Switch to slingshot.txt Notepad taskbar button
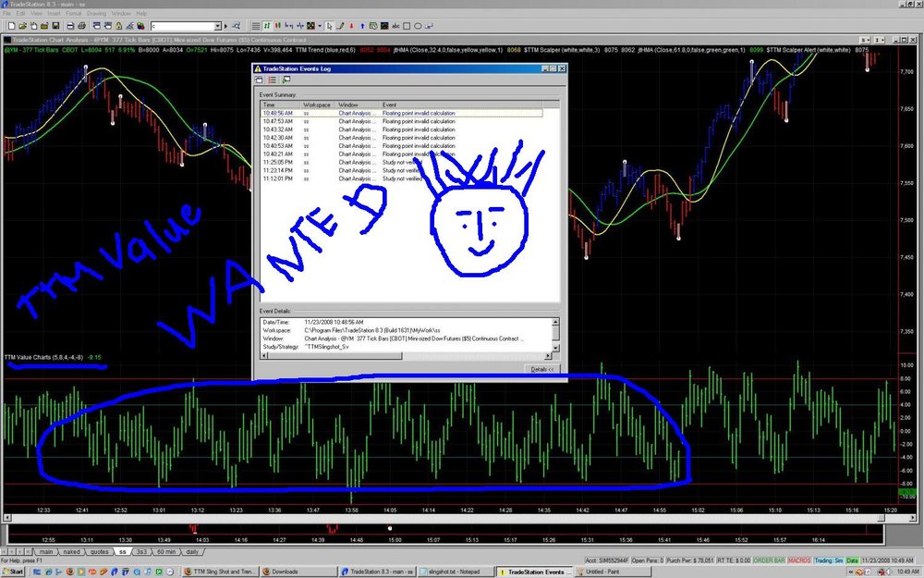 [x=456, y=572]
